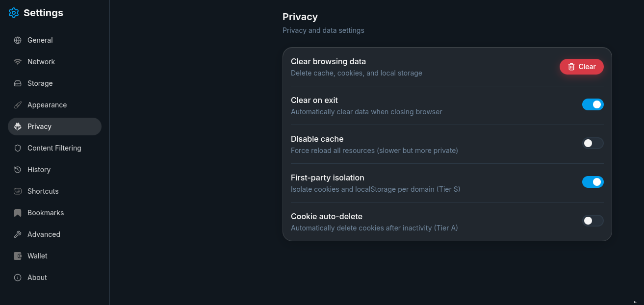
Task: Click the wrench icon beside Advanced
Action: click(18, 234)
